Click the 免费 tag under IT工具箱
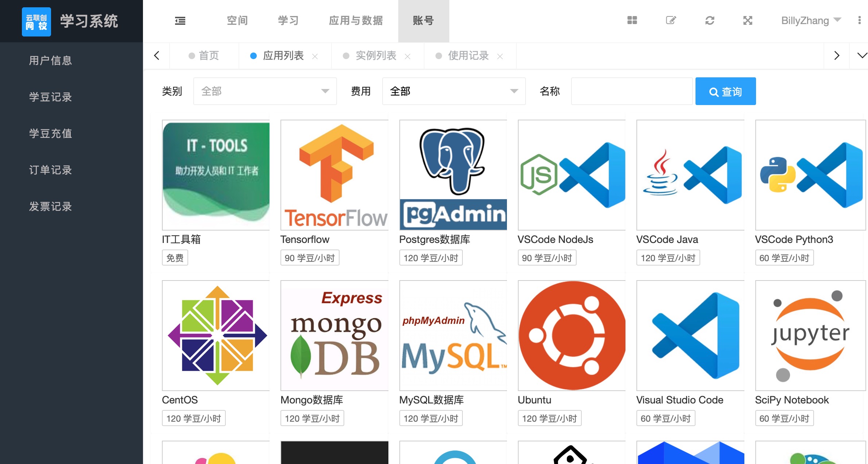The width and height of the screenshot is (868, 464). click(175, 258)
